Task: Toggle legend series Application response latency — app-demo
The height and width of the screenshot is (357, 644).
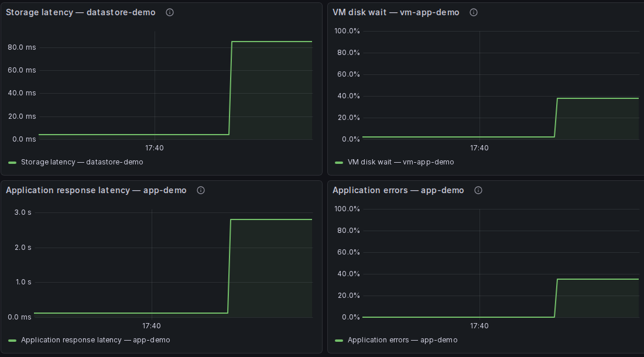Action: pyautogui.click(x=95, y=340)
